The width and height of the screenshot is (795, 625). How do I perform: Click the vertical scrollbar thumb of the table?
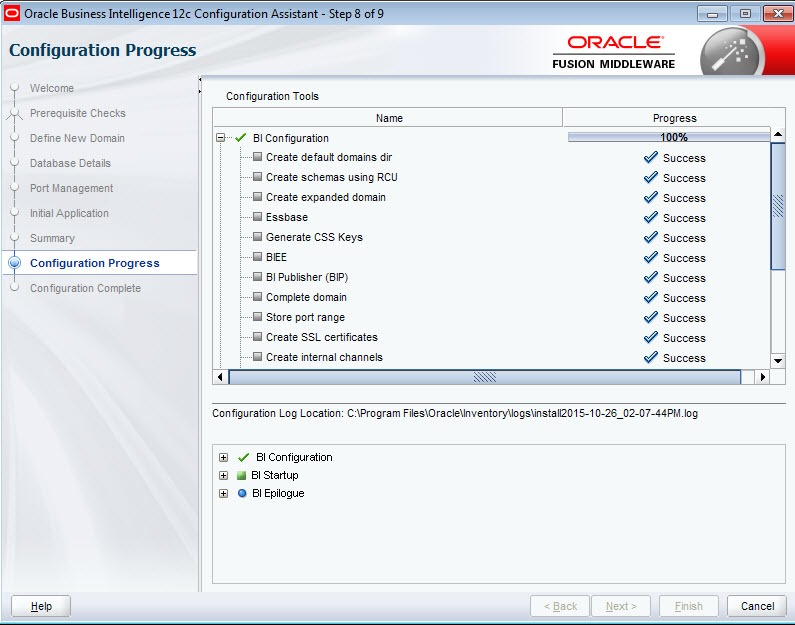pyautogui.click(x=778, y=206)
